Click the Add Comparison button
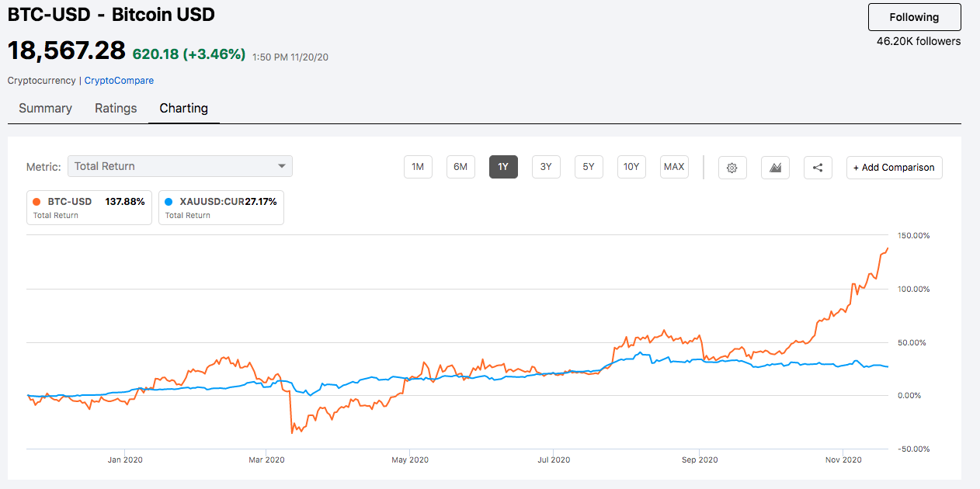Viewport: 980px width, 489px height. pos(894,168)
